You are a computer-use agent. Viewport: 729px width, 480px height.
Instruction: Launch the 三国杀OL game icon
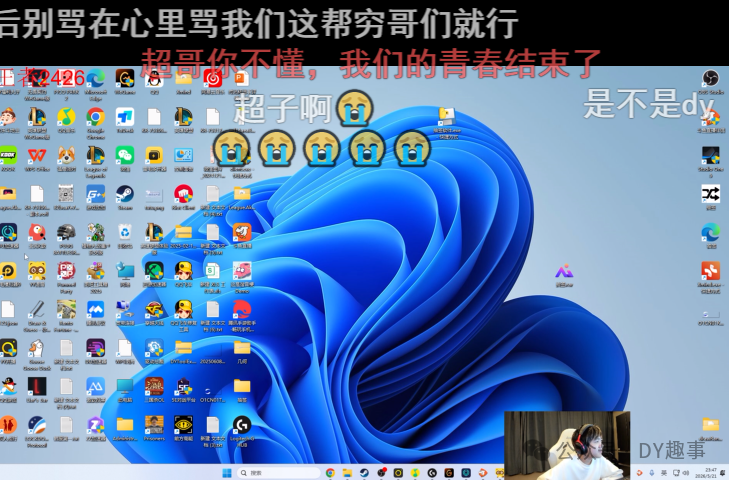[154, 391]
